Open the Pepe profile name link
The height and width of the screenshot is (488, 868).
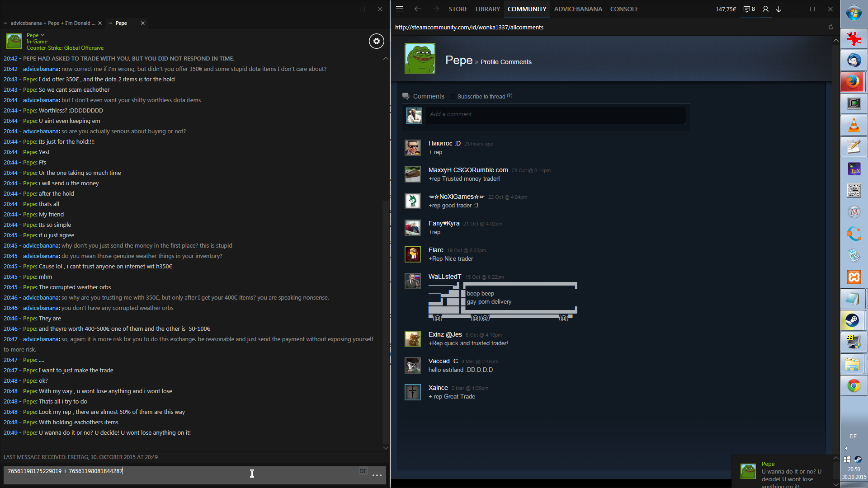pos(459,60)
